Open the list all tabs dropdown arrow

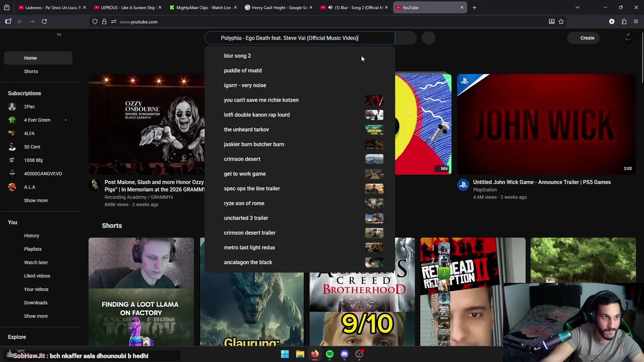click(578, 8)
